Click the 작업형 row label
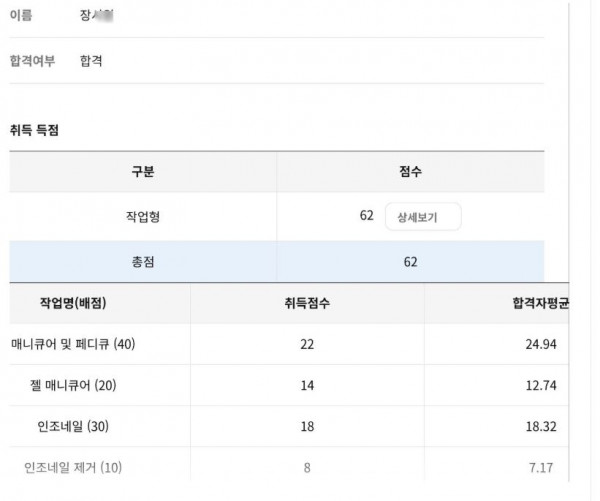This screenshot has width=600, height=501. [143, 217]
